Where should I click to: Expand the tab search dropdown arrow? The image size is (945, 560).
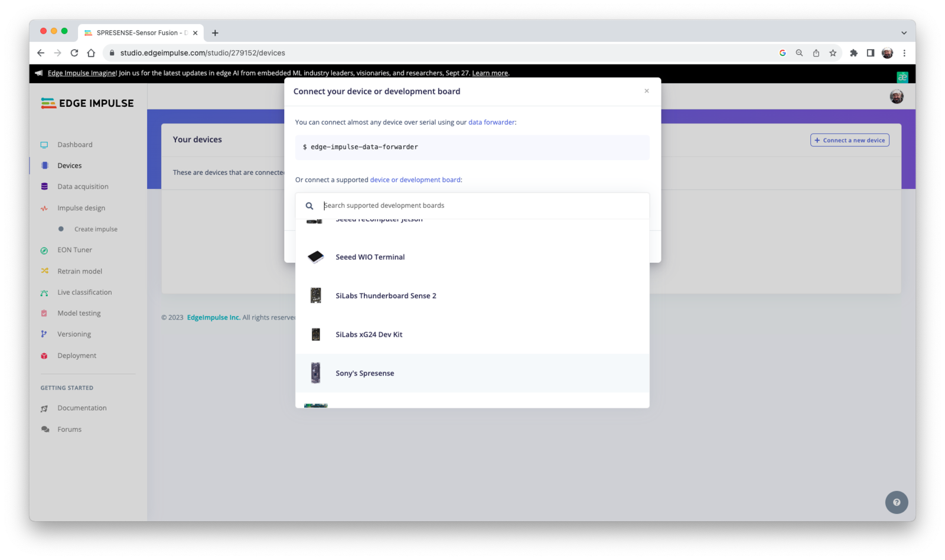(x=904, y=33)
